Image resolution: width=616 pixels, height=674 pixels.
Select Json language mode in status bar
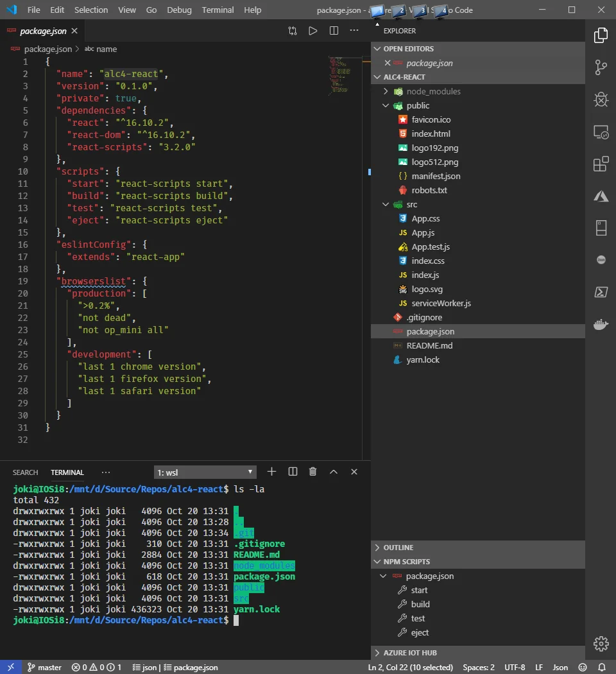tap(560, 667)
